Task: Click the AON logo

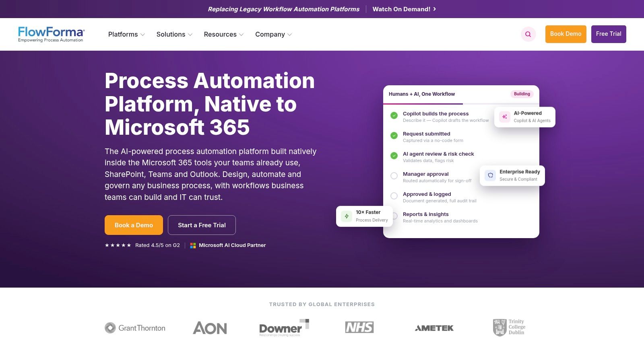Action: (210, 328)
